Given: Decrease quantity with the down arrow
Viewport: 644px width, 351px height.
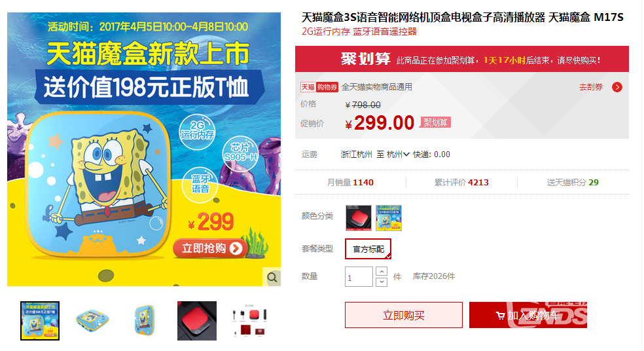Looking at the screenshot, I should [x=382, y=282].
